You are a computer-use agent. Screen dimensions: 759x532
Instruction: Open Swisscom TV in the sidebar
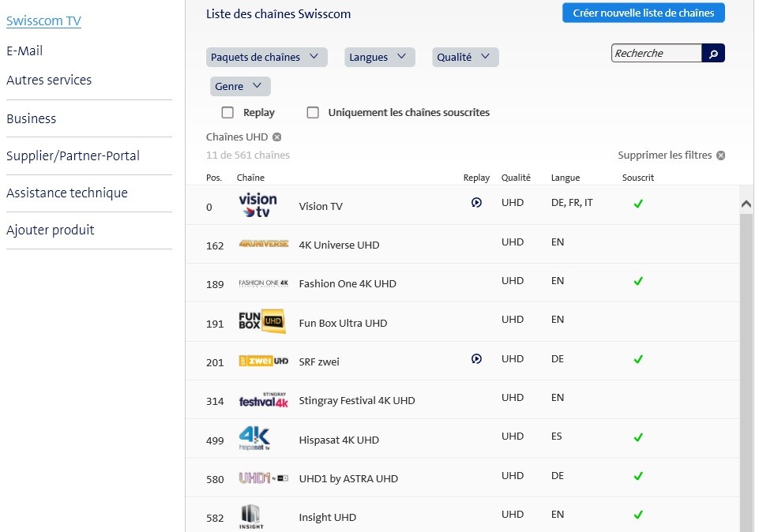[43, 21]
